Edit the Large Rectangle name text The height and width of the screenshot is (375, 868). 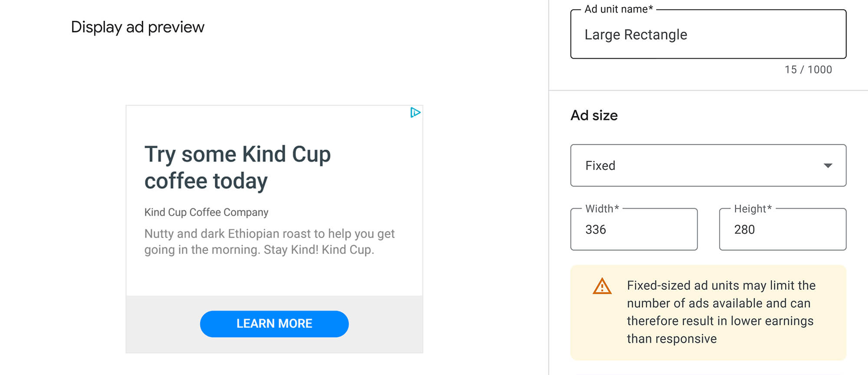coord(635,34)
